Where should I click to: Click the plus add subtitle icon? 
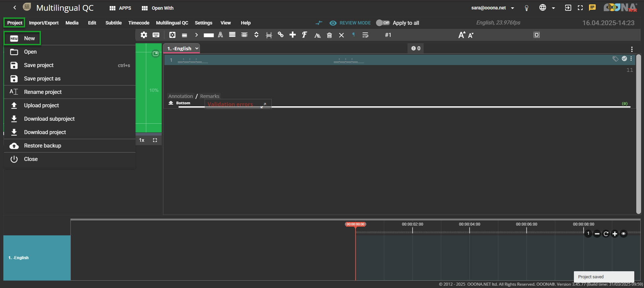tap(292, 35)
